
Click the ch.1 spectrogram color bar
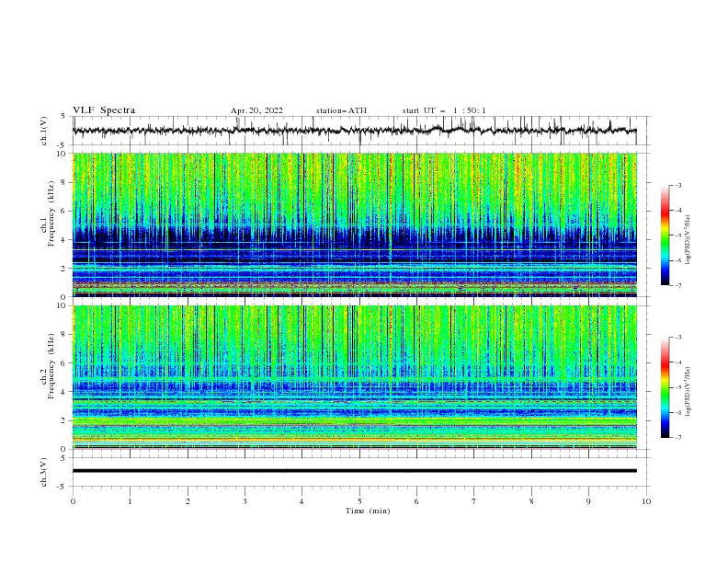point(665,236)
